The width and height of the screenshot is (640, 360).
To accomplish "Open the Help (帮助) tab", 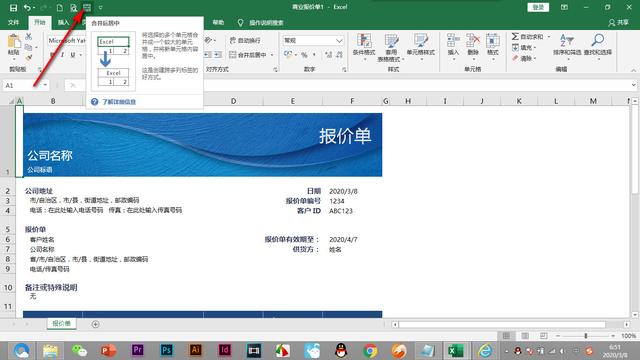I will [218, 22].
